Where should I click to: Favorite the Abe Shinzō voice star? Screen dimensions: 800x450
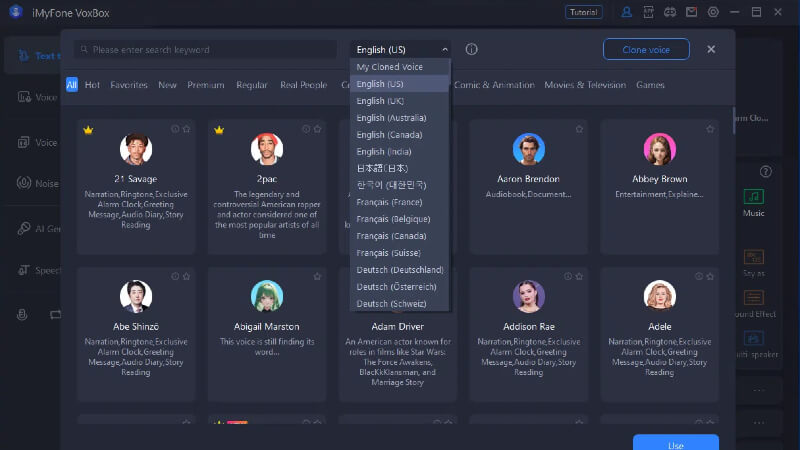pyautogui.click(x=186, y=276)
